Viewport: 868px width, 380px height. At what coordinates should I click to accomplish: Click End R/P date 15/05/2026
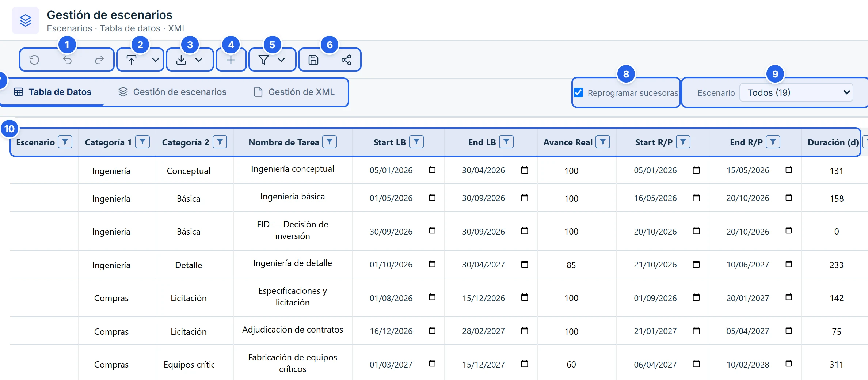[x=748, y=170]
